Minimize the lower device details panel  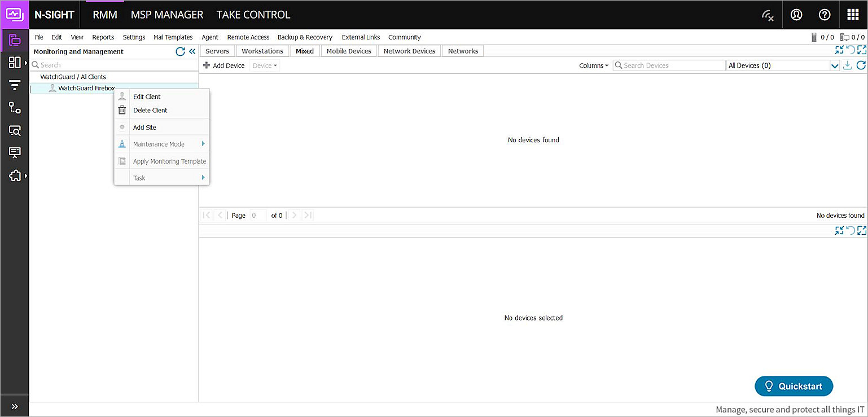point(839,230)
